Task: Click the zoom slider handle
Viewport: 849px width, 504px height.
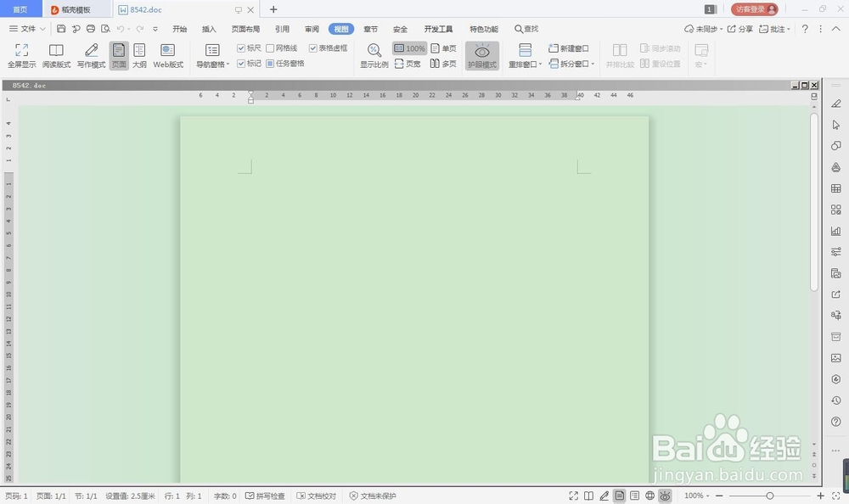Action: coord(769,496)
